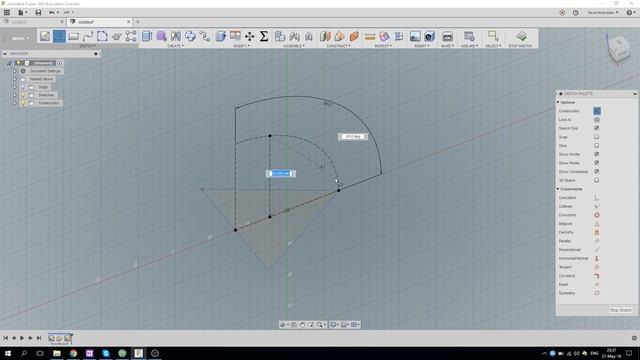Click the Pan hand navigation icon
Viewport: 640px width, 360px height.
click(x=302, y=325)
